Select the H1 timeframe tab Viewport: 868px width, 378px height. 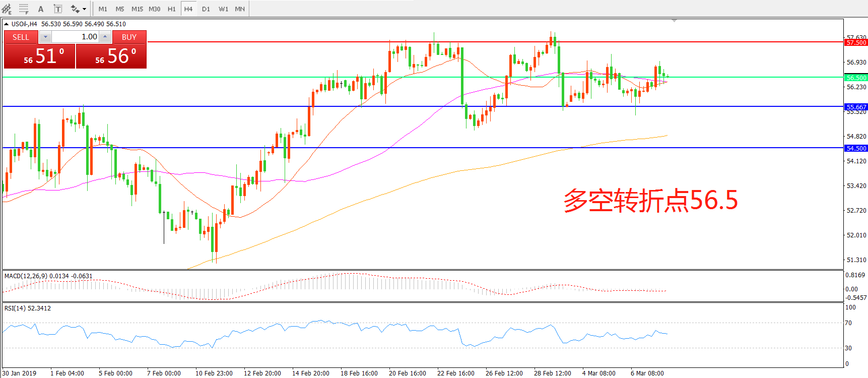pos(171,9)
